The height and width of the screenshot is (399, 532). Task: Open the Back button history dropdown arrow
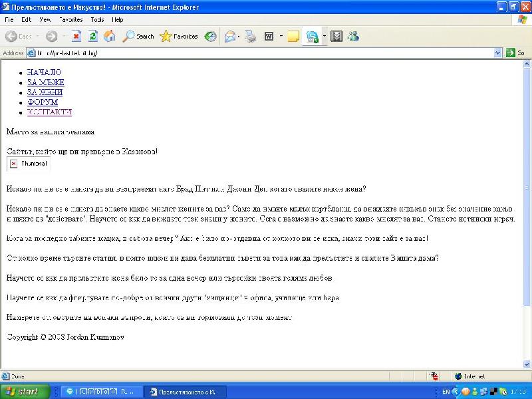coord(38,37)
